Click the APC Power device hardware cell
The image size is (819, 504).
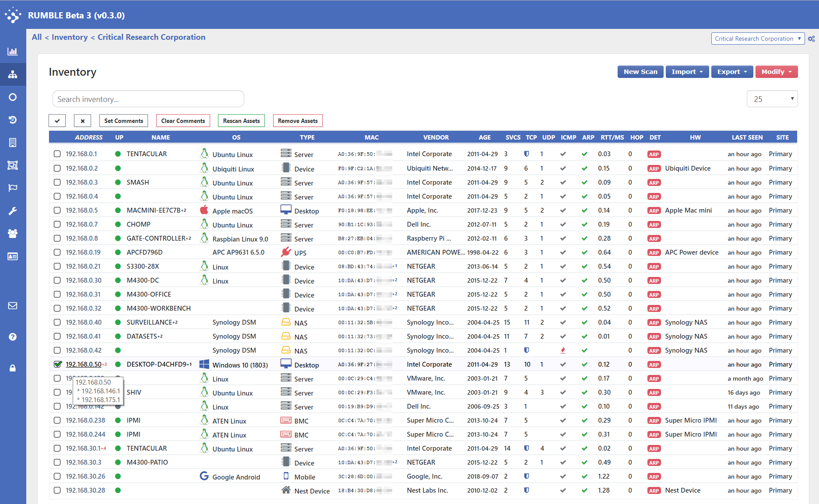click(x=692, y=252)
